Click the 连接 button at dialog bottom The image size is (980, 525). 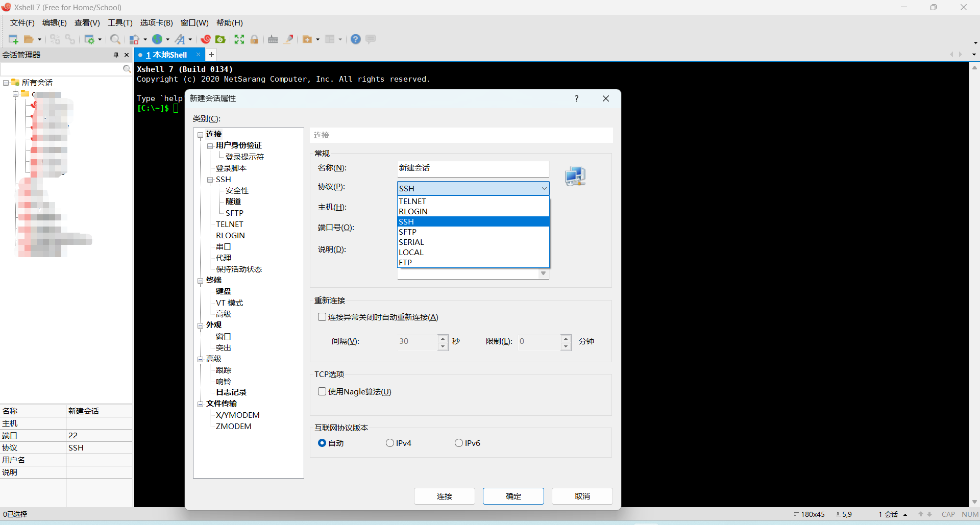[x=445, y=496]
